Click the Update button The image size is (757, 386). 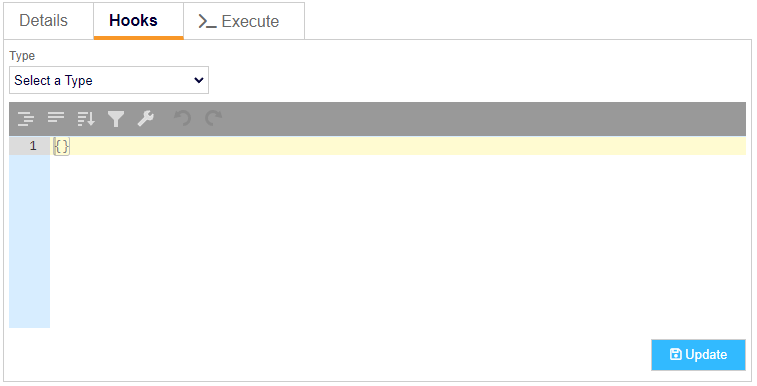click(698, 355)
